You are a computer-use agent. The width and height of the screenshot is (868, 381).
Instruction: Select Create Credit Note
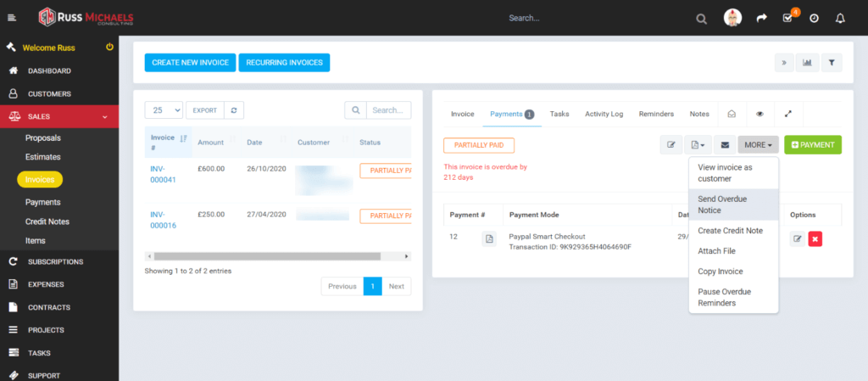click(x=733, y=230)
